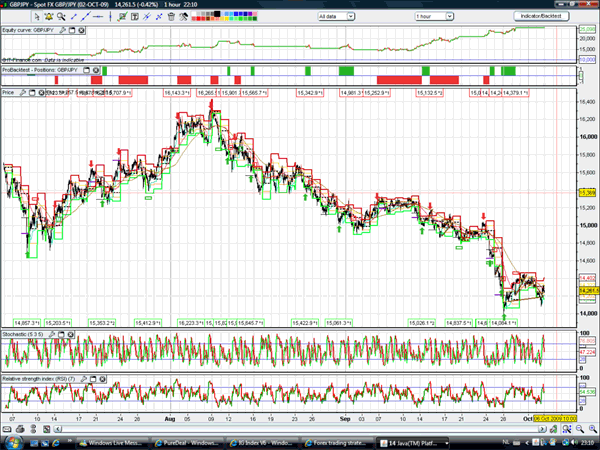This screenshot has width=600, height=450.
Task: Select the horizontal line tool
Action: [98, 16]
